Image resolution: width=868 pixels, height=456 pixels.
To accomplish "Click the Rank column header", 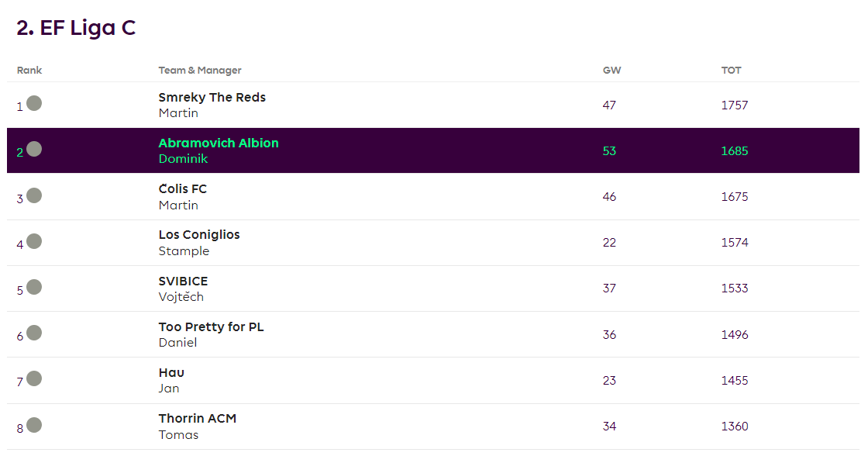I will pos(29,71).
